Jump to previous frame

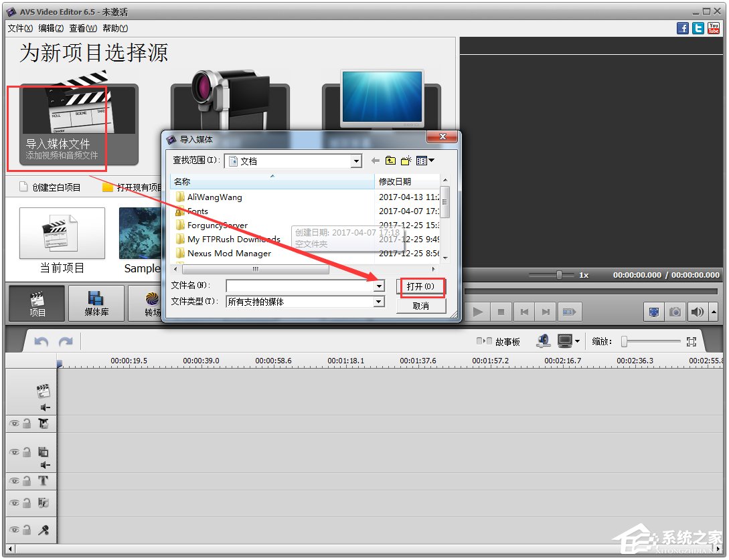click(524, 312)
